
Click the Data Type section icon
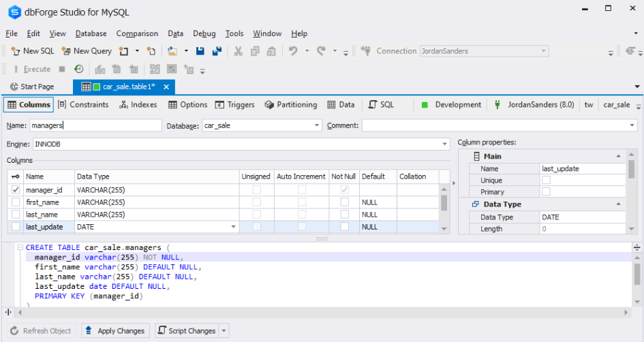click(476, 204)
